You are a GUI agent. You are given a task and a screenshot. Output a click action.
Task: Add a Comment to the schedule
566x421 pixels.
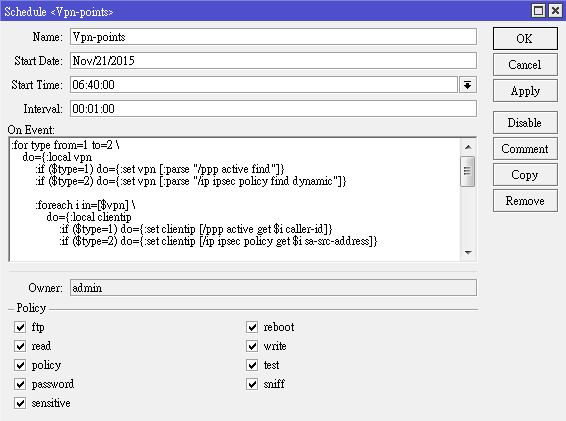(525, 149)
